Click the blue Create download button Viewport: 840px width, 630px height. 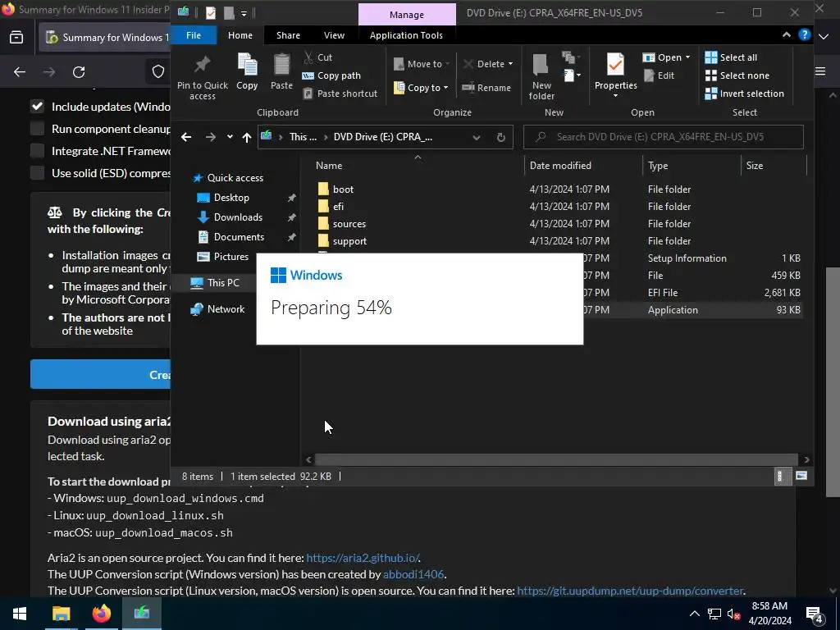101,374
